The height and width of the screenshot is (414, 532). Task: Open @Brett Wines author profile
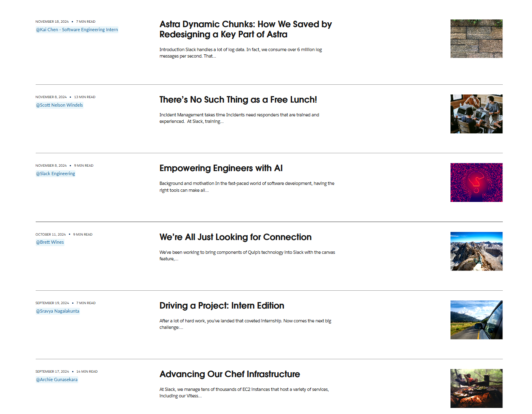50,242
